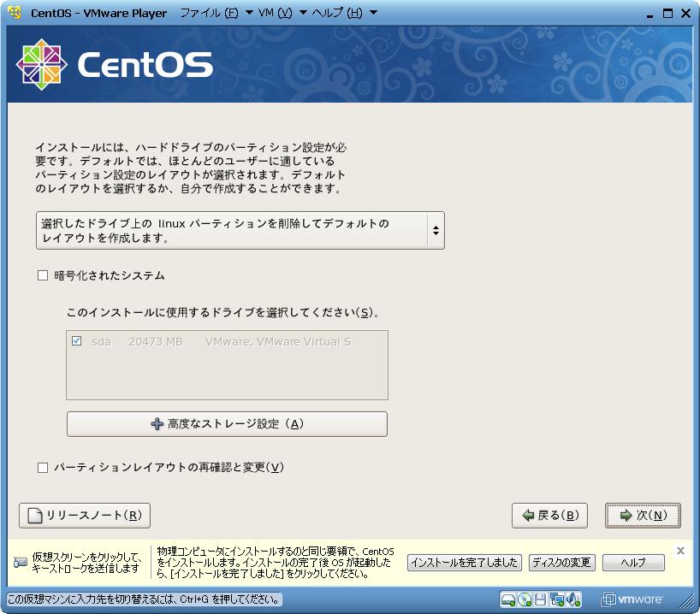Viewport: 700px width, 614px height.
Task: Click the インストールを完了しました button
Action: click(x=464, y=563)
